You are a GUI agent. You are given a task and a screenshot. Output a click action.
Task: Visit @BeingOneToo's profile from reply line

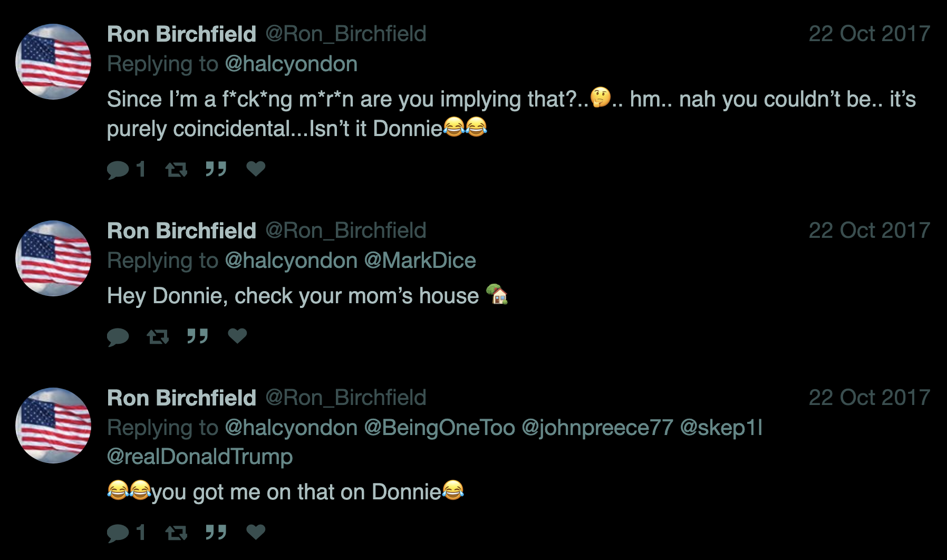(x=439, y=428)
